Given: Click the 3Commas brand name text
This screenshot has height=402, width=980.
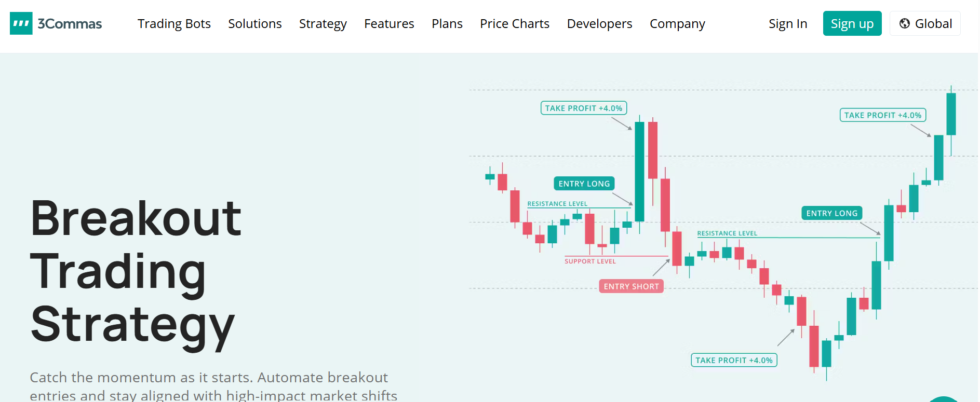Looking at the screenshot, I should click(70, 24).
